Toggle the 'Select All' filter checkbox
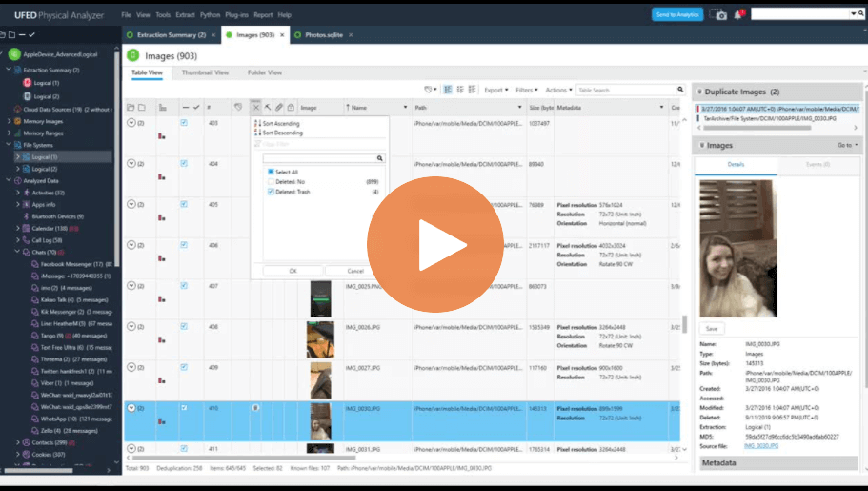Viewport: 868px width, 491px height. pyautogui.click(x=271, y=172)
